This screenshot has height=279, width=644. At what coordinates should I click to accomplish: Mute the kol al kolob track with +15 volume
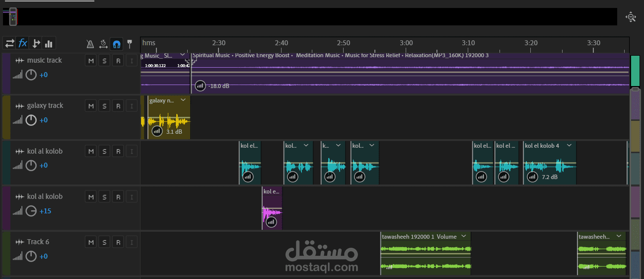click(91, 197)
